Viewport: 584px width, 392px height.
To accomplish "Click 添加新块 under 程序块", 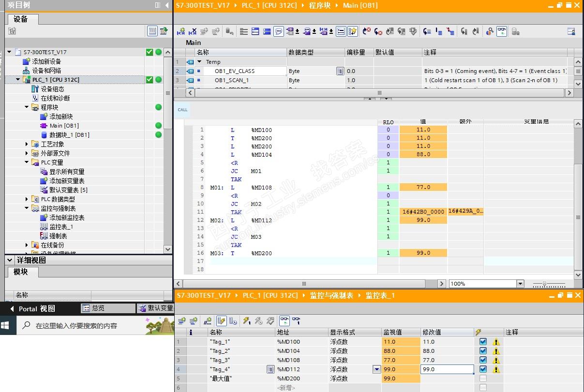I will (x=61, y=116).
